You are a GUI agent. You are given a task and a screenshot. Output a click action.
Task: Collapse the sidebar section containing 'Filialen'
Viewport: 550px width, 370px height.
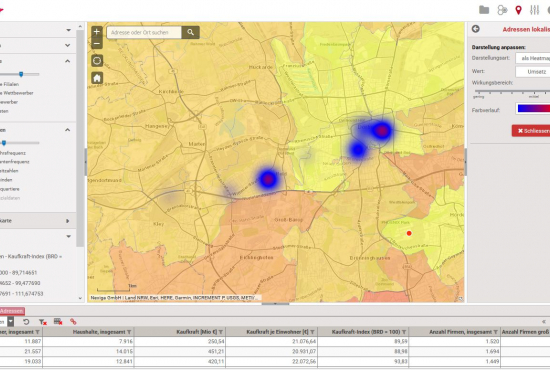[x=67, y=61]
